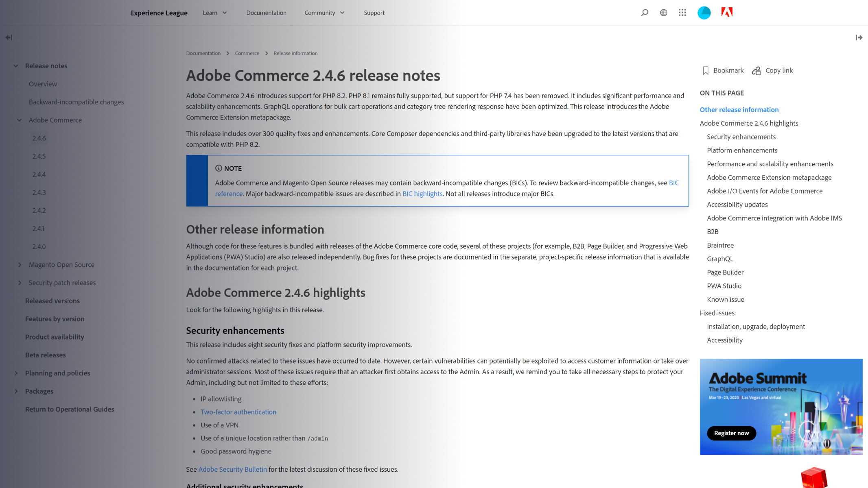
Task: Open Product availability sidebar item
Action: [x=55, y=337]
